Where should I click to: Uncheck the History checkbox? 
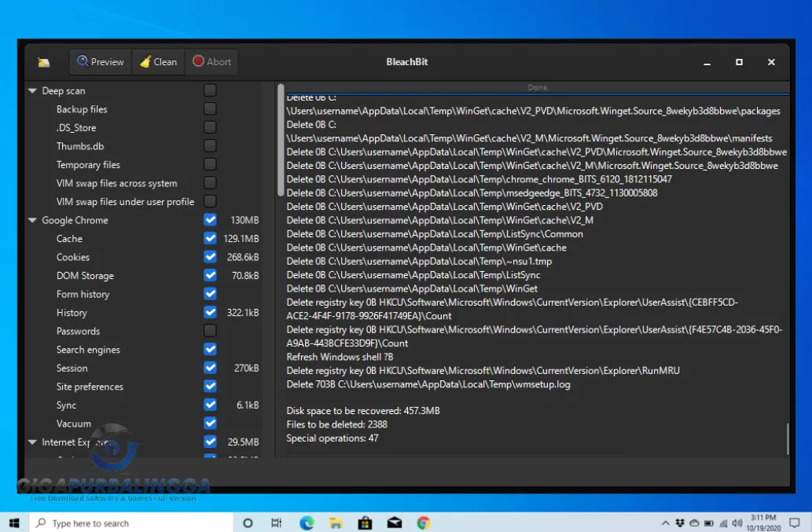210,312
